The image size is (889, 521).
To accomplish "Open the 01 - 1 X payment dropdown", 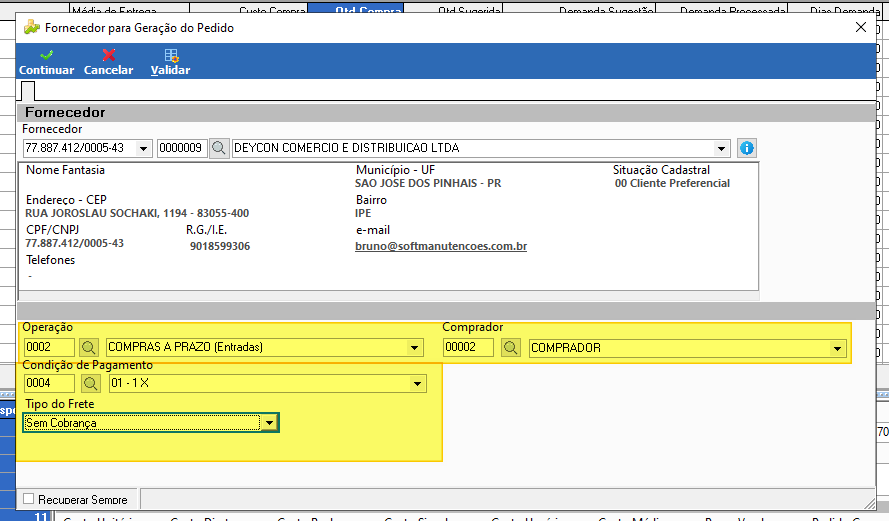I will (417, 384).
